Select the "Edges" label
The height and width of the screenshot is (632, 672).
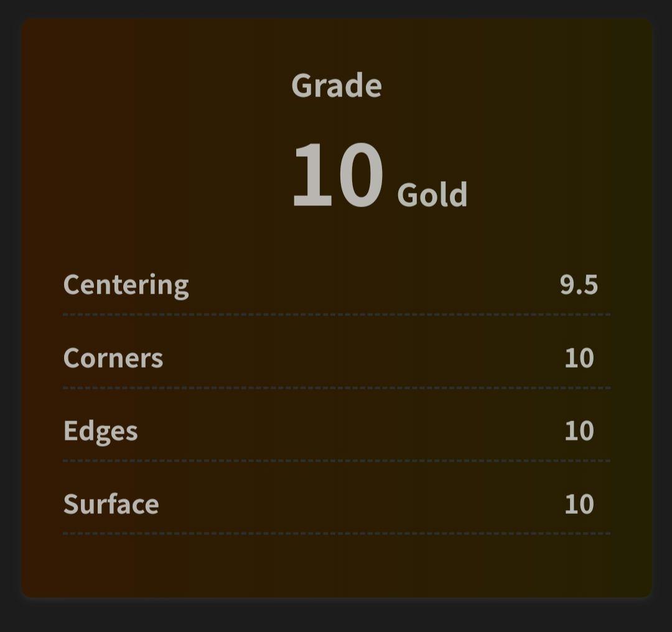tap(100, 430)
